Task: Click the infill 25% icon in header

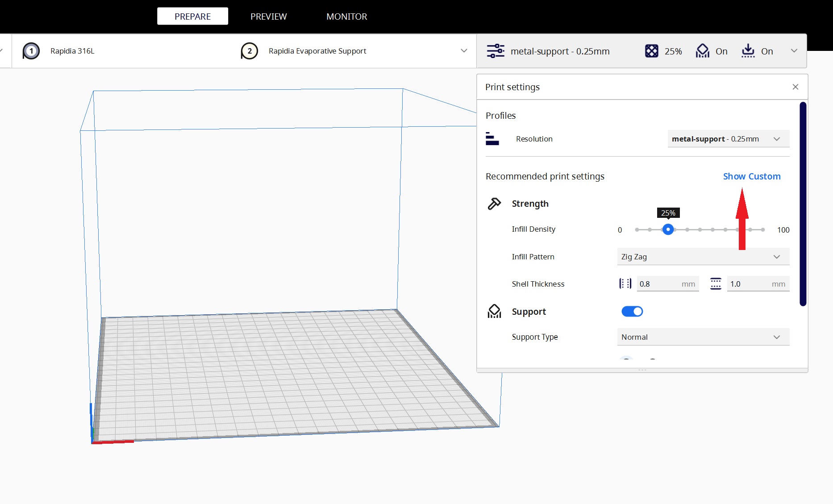Action: [x=651, y=51]
